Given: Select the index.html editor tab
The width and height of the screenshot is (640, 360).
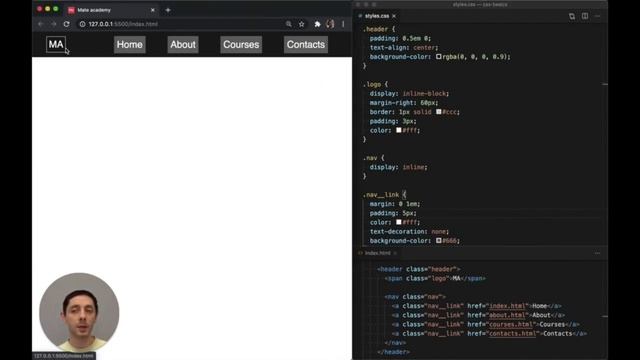Looking at the screenshot, I should tap(377, 253).
